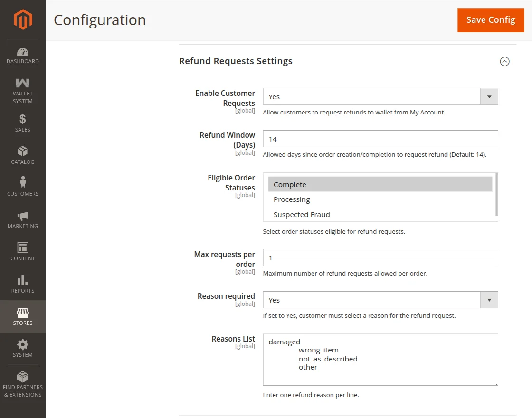This screenshot has width=532, height=418.
Task: Click the Configuration page title
Action: [x=100, y=20]
